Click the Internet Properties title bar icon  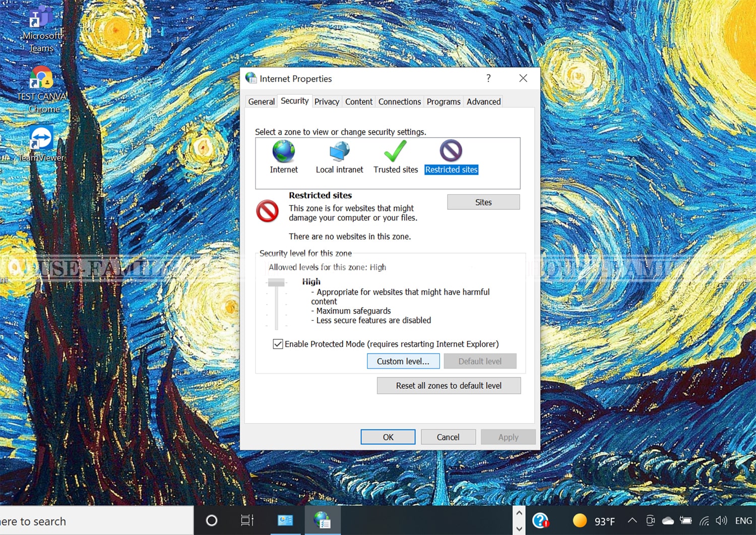(x=251, y=78)
